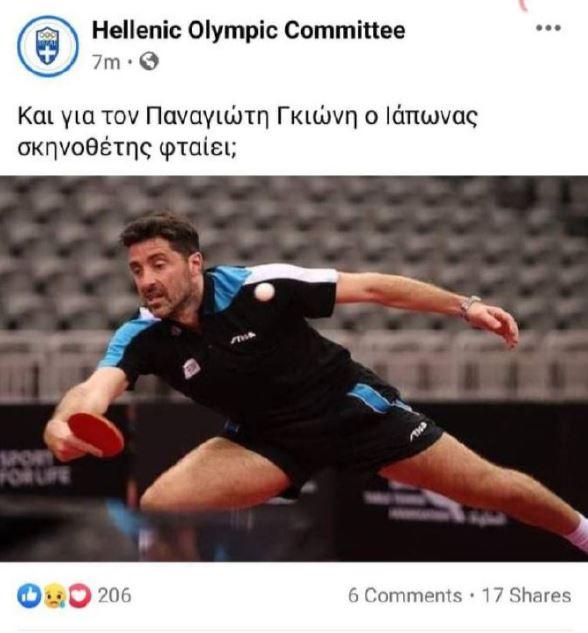Click the Greek post caption text
The image size is (588, 633).
pyautogui.click(x=247, y=132)
